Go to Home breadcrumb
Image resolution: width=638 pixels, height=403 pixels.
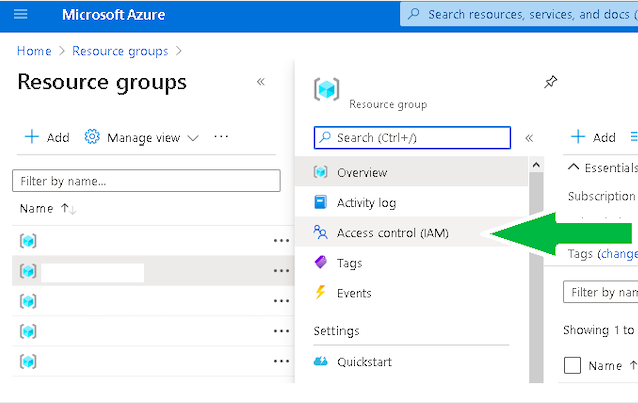(34, 51)
